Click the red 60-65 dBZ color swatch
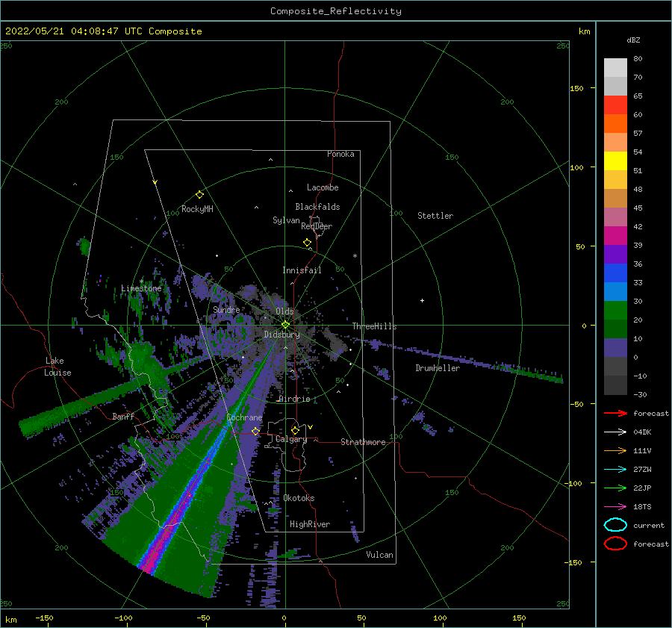This screenshot has width=672, height=628. pos(615,105)
